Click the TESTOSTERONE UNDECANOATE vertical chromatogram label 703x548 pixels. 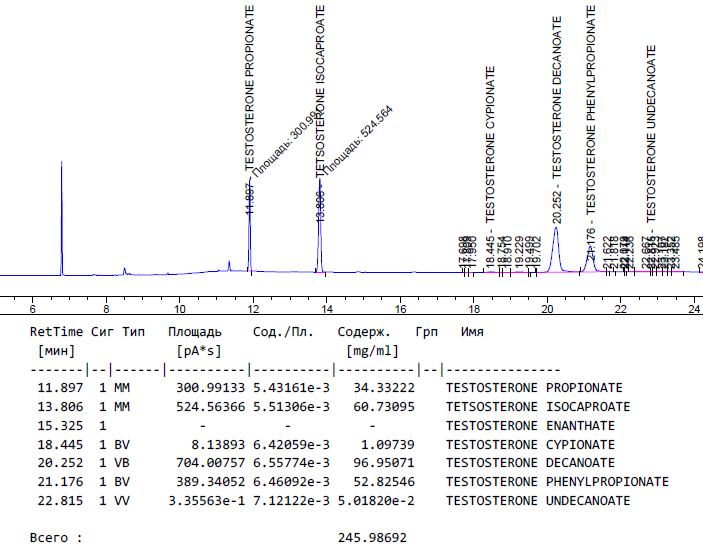pos(651,132)
